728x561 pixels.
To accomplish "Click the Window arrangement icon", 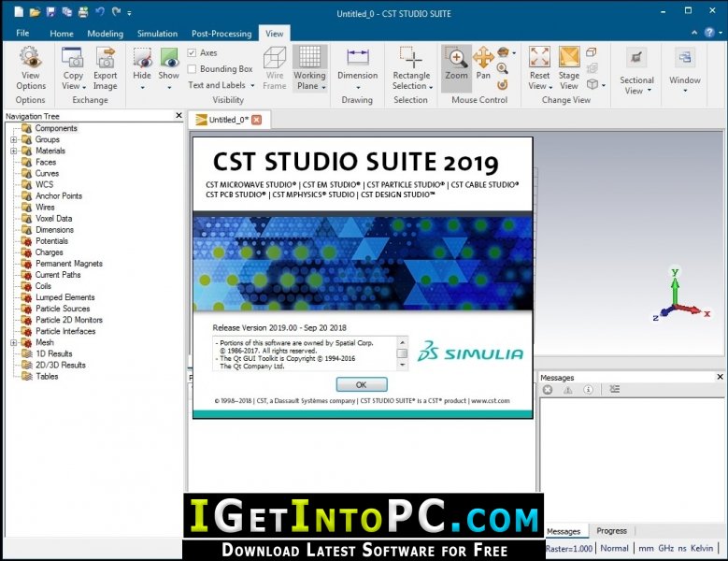I will (x=685, y=59).
